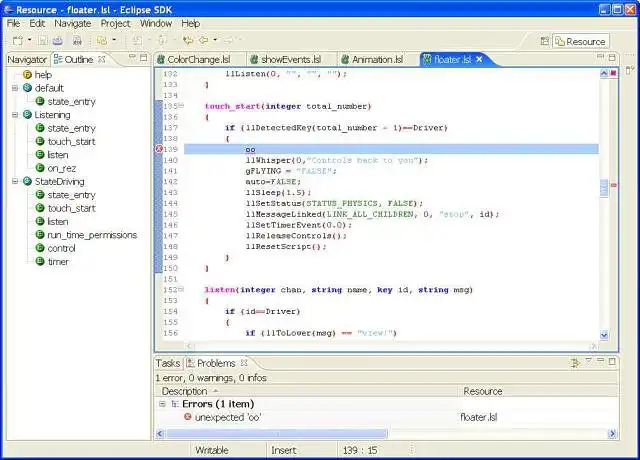Open the Edit menu
The width and height of the screenshot is (640, 460).
[x=37, y=24]
